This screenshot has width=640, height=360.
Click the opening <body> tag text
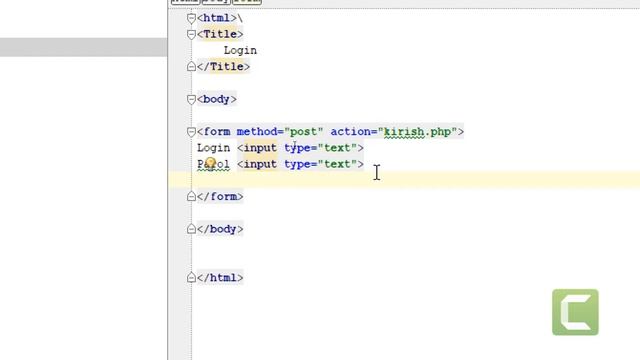coord(217,99)
